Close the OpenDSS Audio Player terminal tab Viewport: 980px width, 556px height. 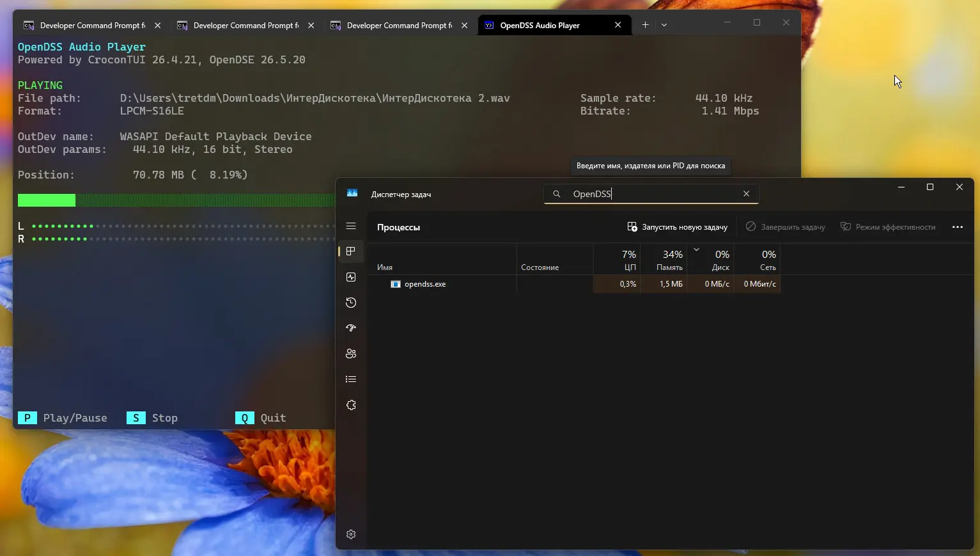(x=618, y=25)
